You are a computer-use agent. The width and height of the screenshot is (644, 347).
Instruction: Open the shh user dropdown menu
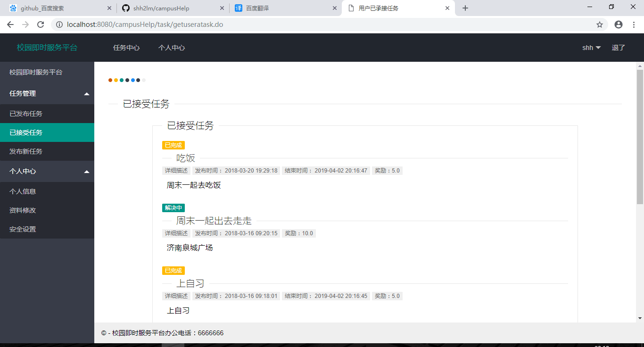click(591, 48)
